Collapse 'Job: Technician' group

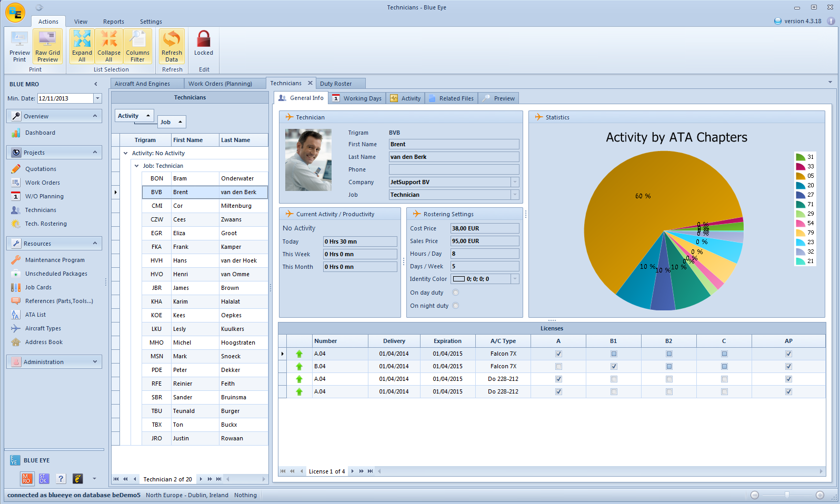coord(137,166)
